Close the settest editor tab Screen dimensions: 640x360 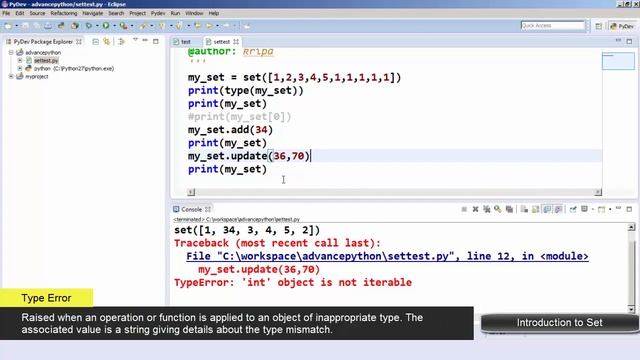[236, 42]
